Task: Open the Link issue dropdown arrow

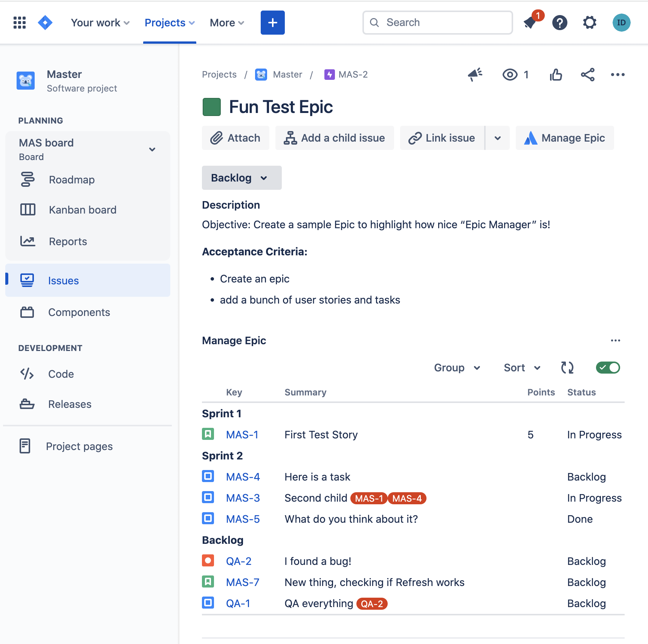Action: [498, 138]
